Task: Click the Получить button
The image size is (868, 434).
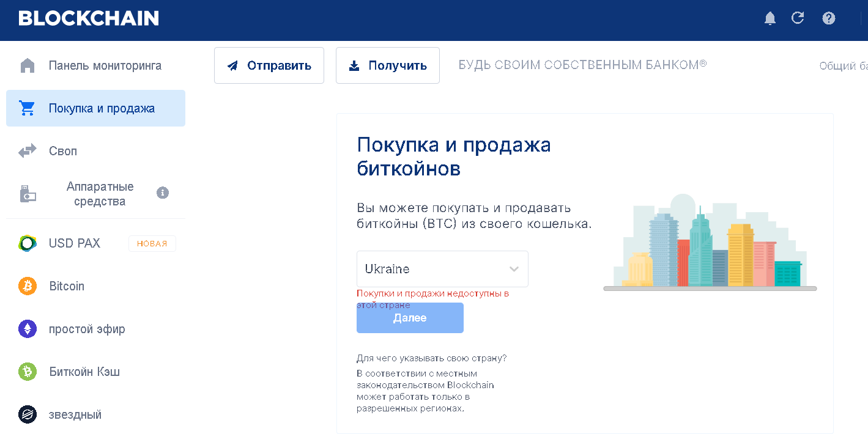Action: (x=388, y=65)
